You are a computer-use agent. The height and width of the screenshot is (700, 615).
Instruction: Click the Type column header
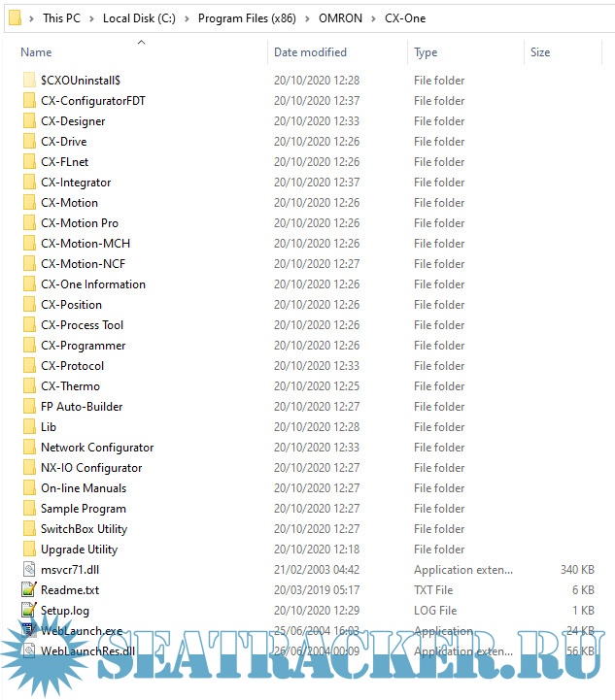426,52
